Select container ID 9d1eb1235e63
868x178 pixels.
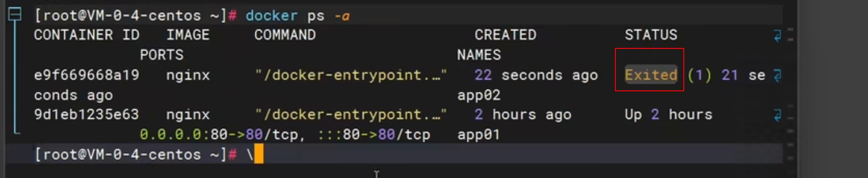[86, 114]
